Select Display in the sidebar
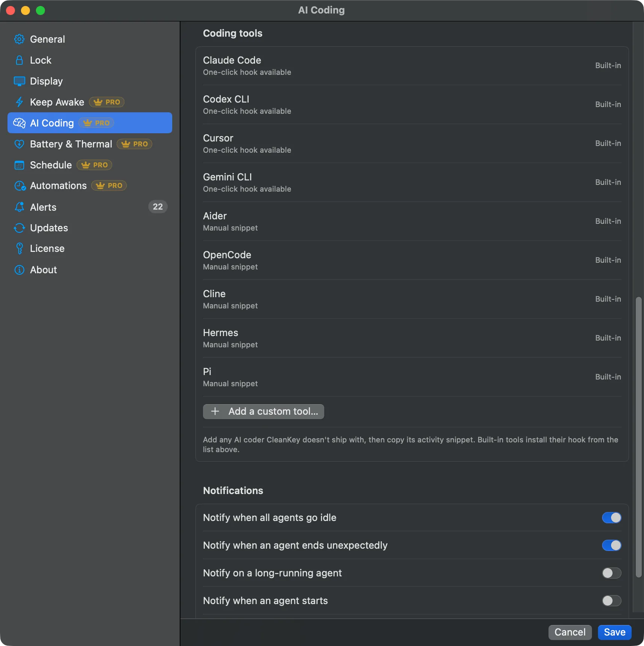The height and width of the screenshot is (646, 644). (x=90, y=81)
